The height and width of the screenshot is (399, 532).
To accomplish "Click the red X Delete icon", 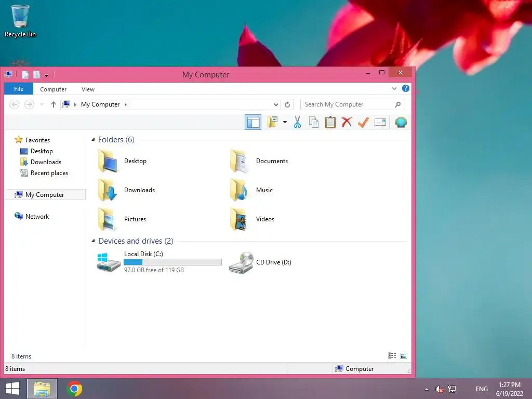I will click(x=347, y=122).
